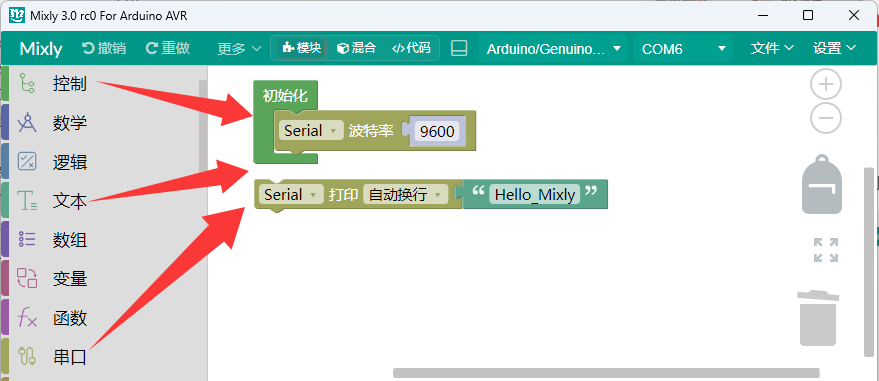Select the 串口 category label

click(x=70, y=357)
